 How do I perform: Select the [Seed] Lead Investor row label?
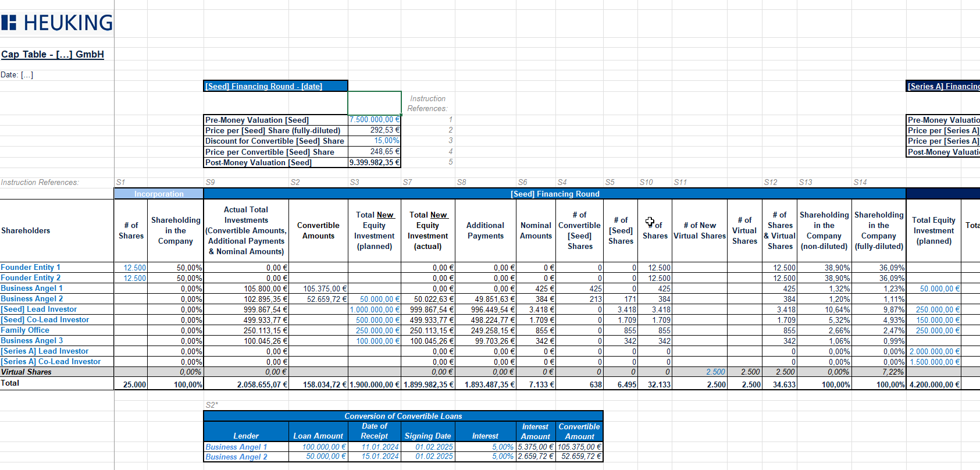click(x=39, y=309)
